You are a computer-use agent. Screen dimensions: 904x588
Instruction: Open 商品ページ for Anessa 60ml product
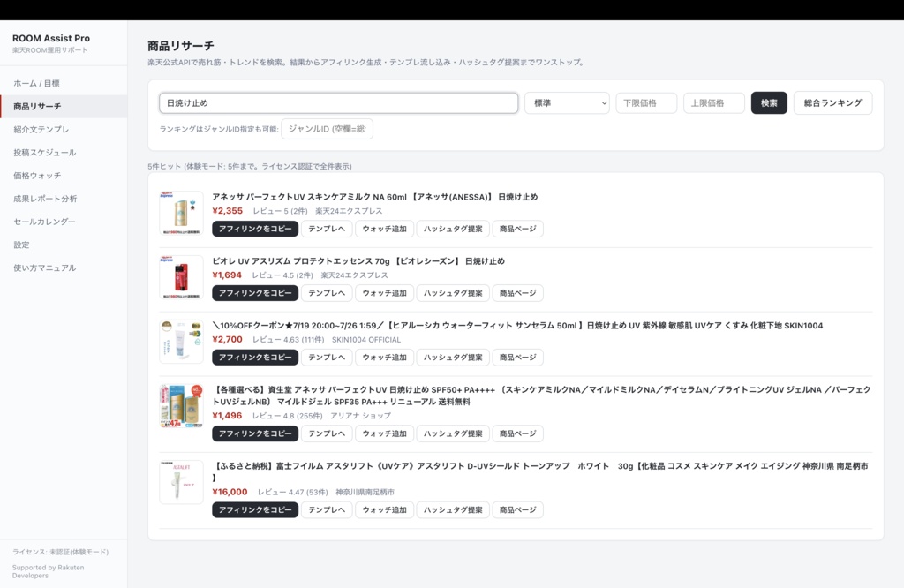click(x=517, y=229)
